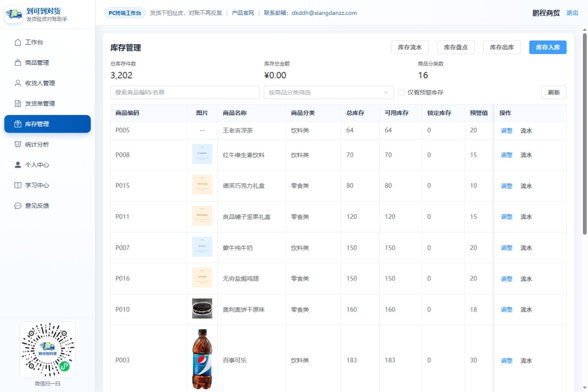Click 调整 for 王老吉凉茶 row
The image size is (588, 392).
pyautogui.click(x=506, y=131)
